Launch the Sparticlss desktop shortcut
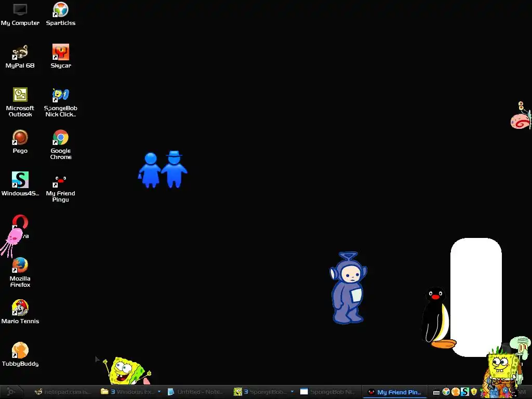This screenshot has height=399, width=532. 61,14
